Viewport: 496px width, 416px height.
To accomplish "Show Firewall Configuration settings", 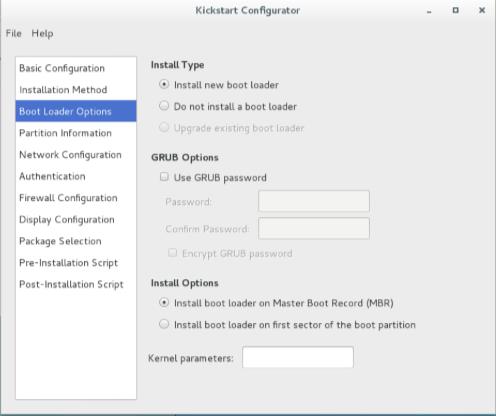I will (x=76, y=198).
